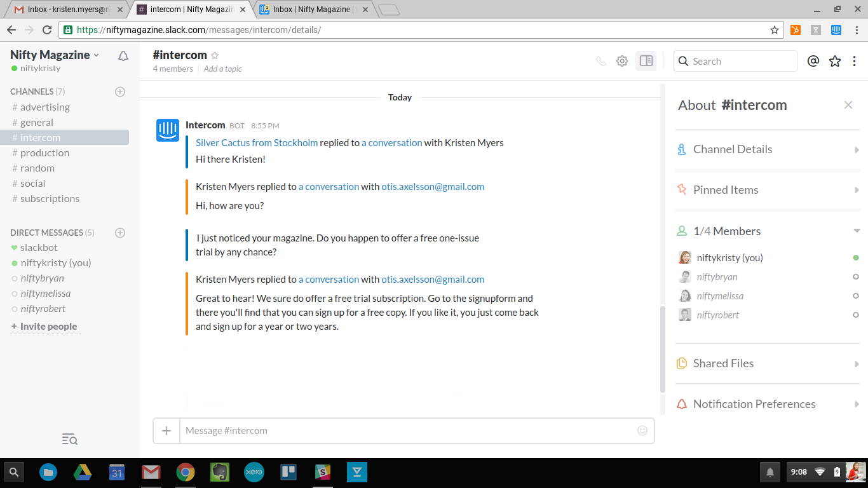Click Add a topic
The width and height of the screenshot is (868, 488).
[222, 69]
